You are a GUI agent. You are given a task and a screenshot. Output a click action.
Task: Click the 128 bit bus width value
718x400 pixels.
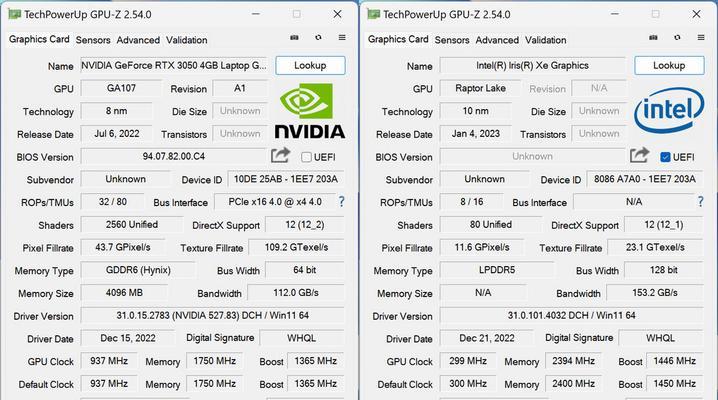[x=664, y=270]
